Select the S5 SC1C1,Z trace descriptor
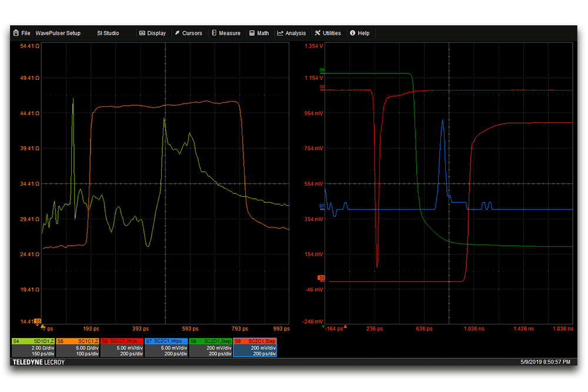Screen dimensions: 588x392 (78, 347)
